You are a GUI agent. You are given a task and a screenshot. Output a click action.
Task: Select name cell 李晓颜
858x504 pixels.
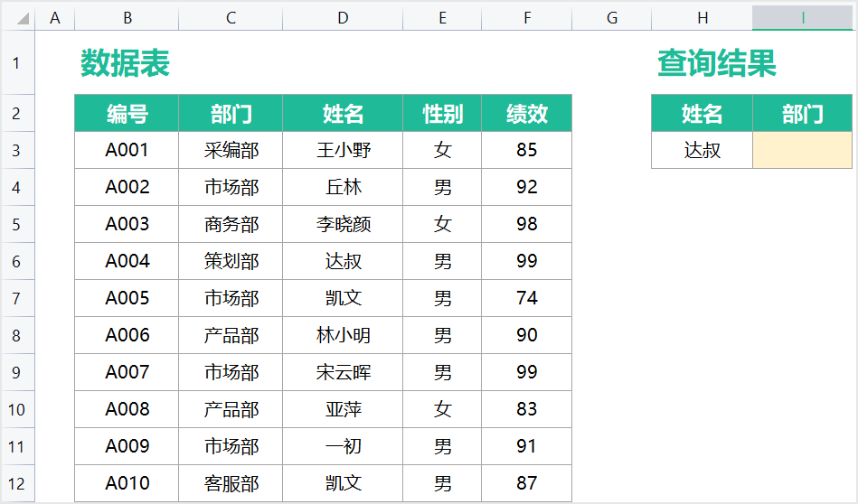pos(343,224)
